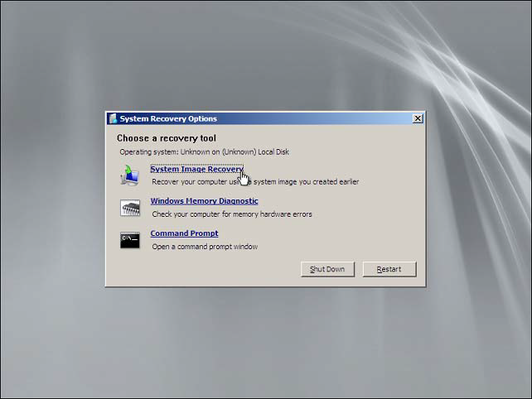532x399 pixels.
Task: Open the Command Prompt link
Action: click(x=184, y=233)
